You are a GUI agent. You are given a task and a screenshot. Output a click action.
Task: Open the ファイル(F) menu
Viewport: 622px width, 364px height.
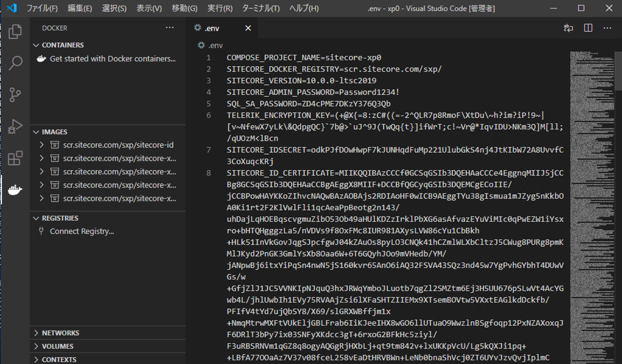pyautogui.click(x=42, y=8)
